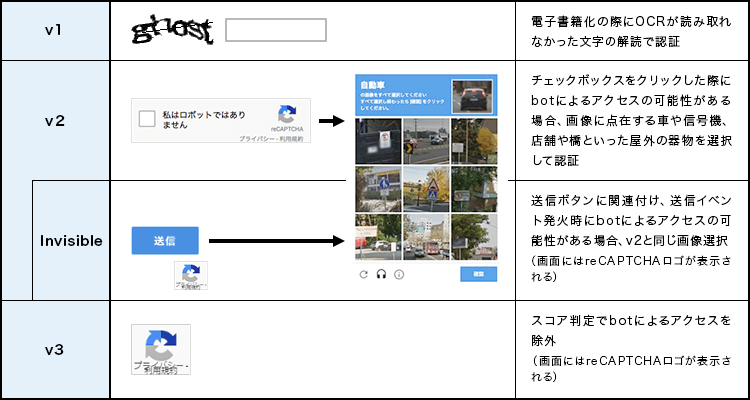
Task: Click the blue 確認 verify button
Action: pyautogui.click(x=479, y=275)
